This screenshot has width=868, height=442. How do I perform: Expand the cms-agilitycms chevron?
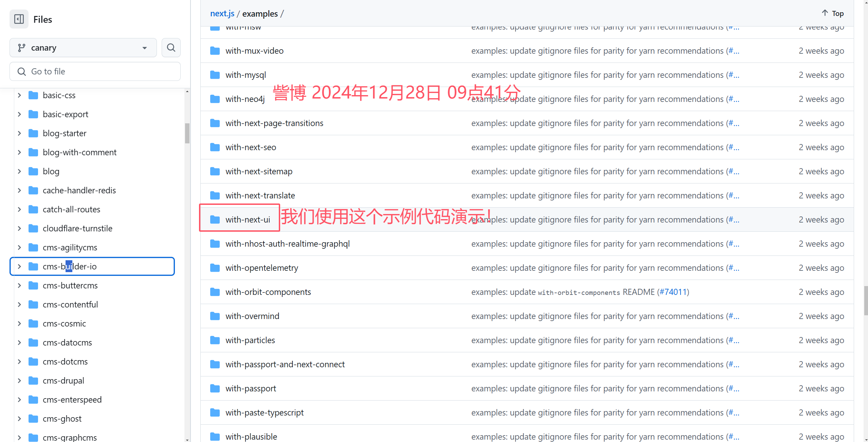tap(19, 248)
